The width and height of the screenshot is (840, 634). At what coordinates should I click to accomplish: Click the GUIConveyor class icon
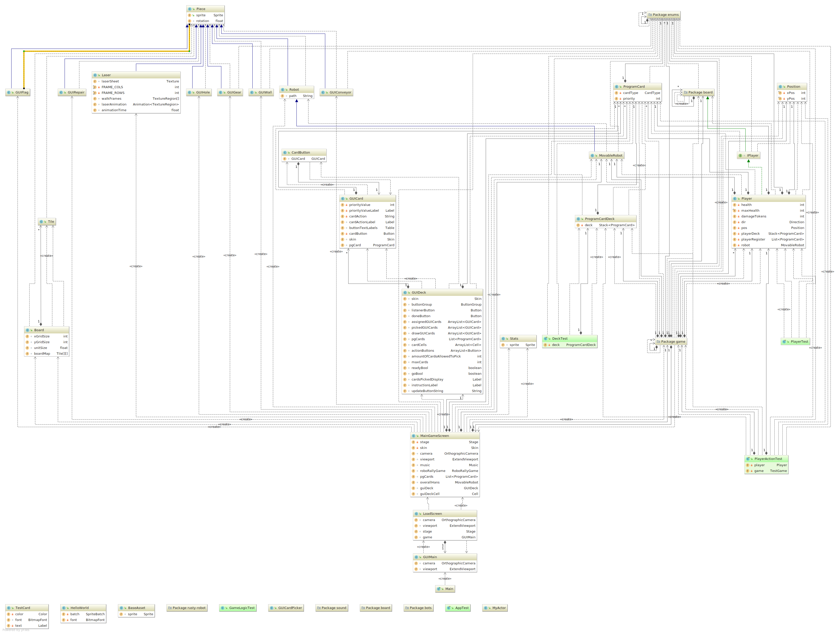pyautogui.click(x=323, y=92)
